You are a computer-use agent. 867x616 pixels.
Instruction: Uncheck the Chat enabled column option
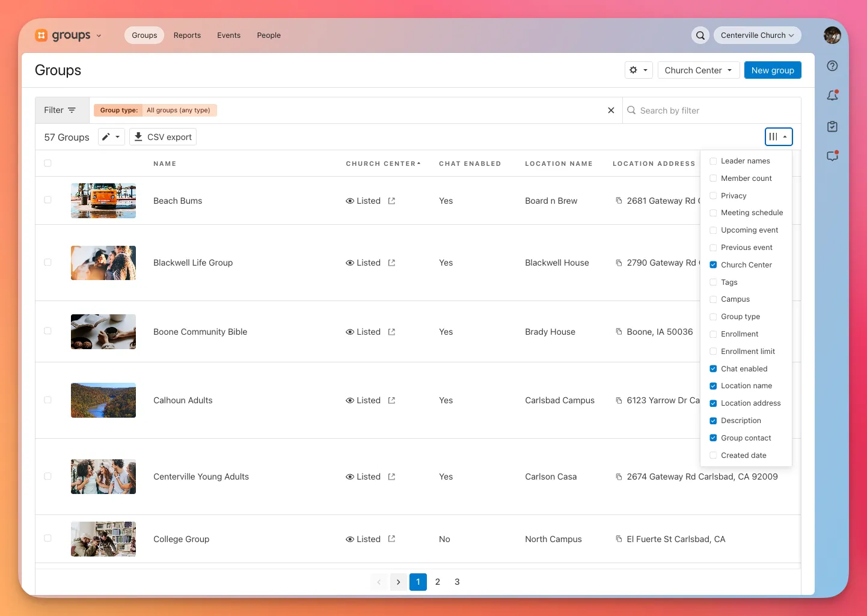(713, 369)
